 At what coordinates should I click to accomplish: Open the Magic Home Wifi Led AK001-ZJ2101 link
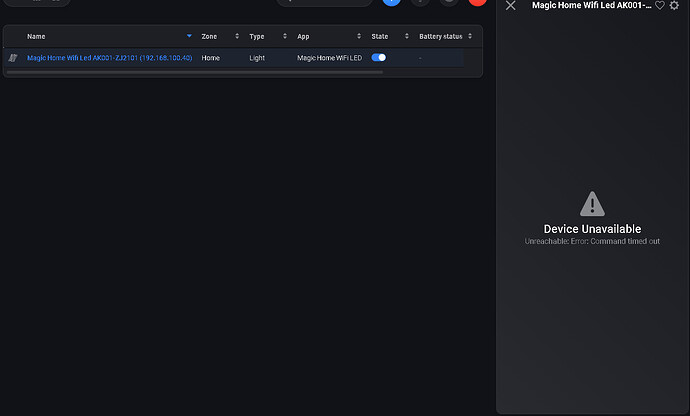click(x=110, y=58)
